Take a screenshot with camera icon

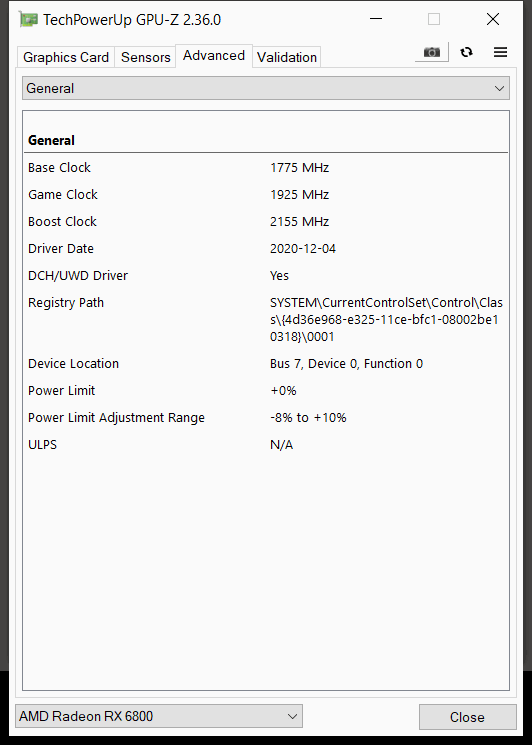coord(431,52)
